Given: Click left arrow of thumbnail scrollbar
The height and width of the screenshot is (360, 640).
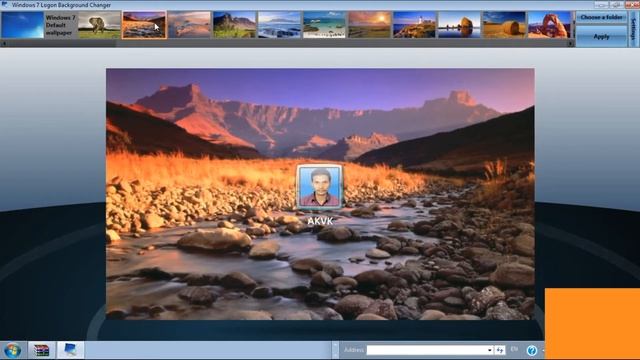Looking at the screenshot, I should pyautogui.click(x=4, y=43).
